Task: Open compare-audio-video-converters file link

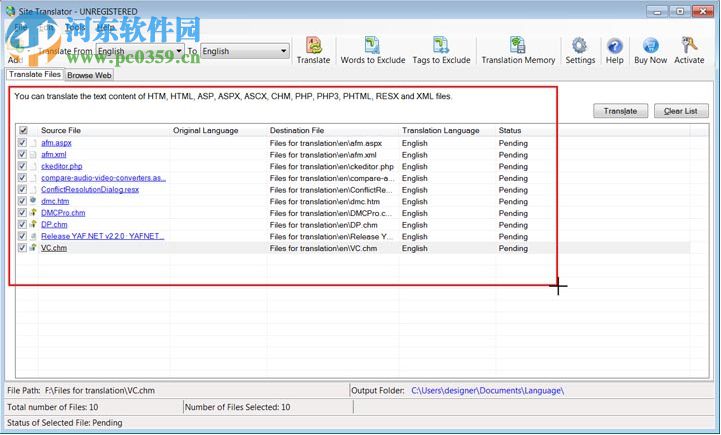Action: 103,177
